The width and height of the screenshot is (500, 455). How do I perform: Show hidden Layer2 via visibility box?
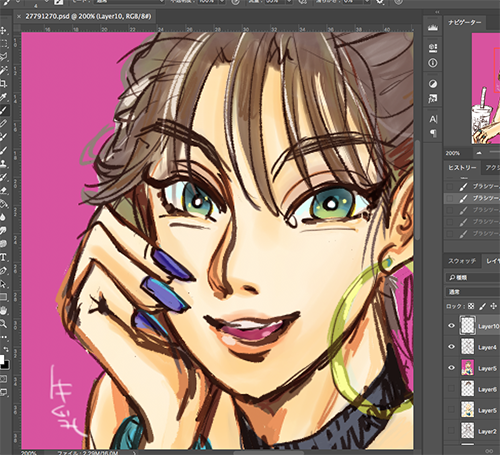tap(452, 431)
